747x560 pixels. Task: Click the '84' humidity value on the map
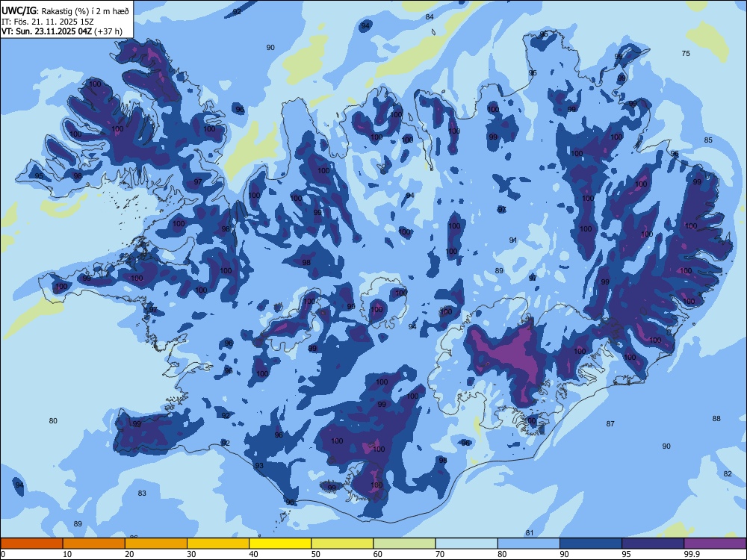click(430, 17)
